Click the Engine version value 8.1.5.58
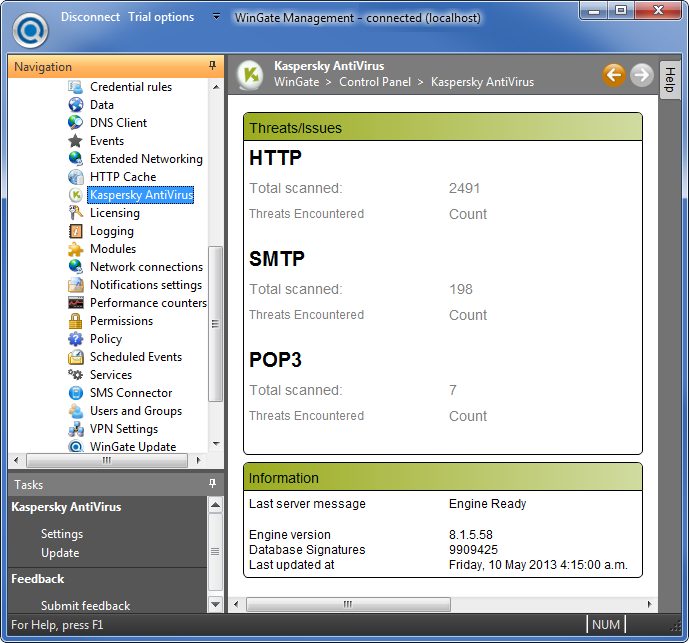The image size is (689, 643). tap(471, 535)
